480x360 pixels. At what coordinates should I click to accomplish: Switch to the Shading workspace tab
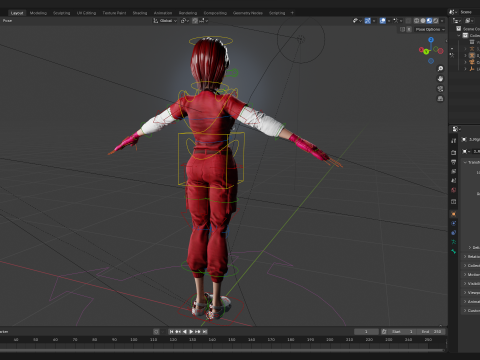point(140,13)
